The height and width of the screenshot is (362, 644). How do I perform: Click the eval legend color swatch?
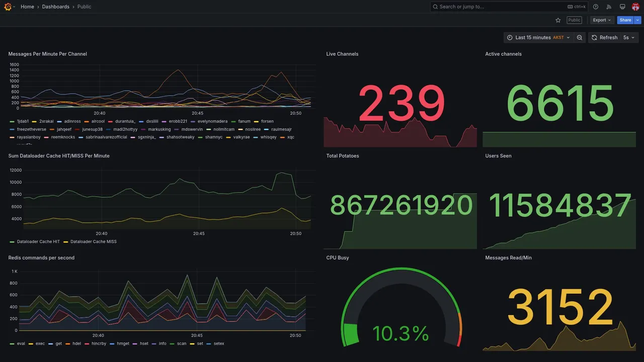(x=12, y=344)
